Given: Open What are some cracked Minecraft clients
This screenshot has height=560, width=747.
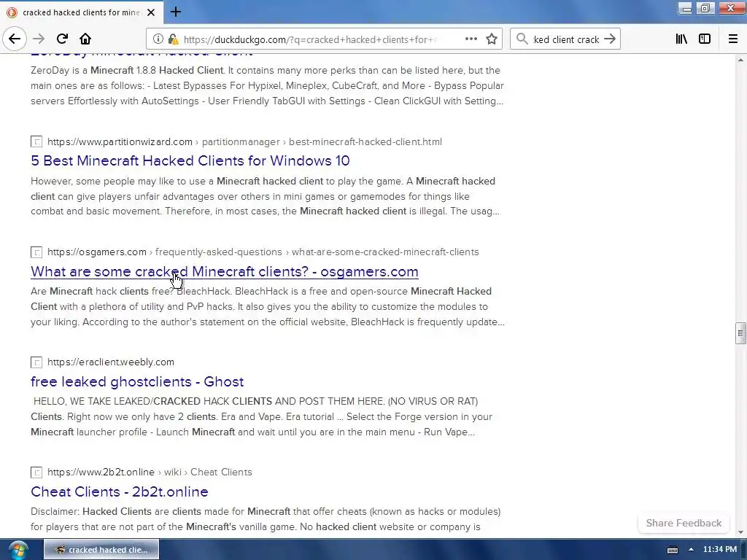Looking at the screenshot, I should (225, 271).
